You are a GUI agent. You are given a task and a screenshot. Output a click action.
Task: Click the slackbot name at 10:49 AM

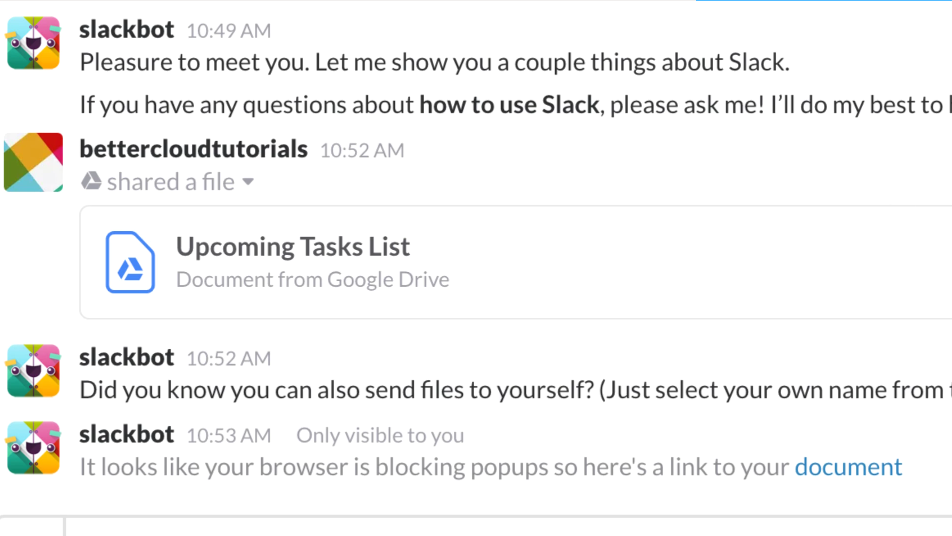pos(127,29)
